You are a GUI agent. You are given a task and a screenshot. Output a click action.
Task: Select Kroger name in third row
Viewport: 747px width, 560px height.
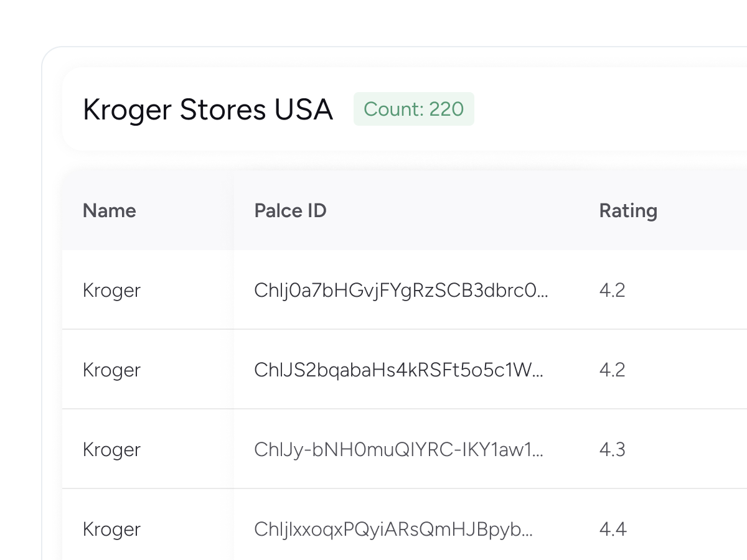111,450
